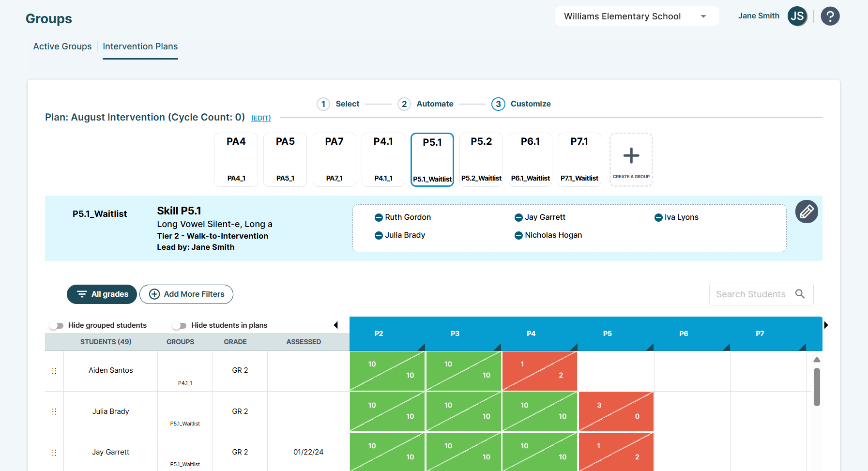Screen dimensions: 868x471
Task: Remove Ruth Gordon with minus icon
Action: 379,218
